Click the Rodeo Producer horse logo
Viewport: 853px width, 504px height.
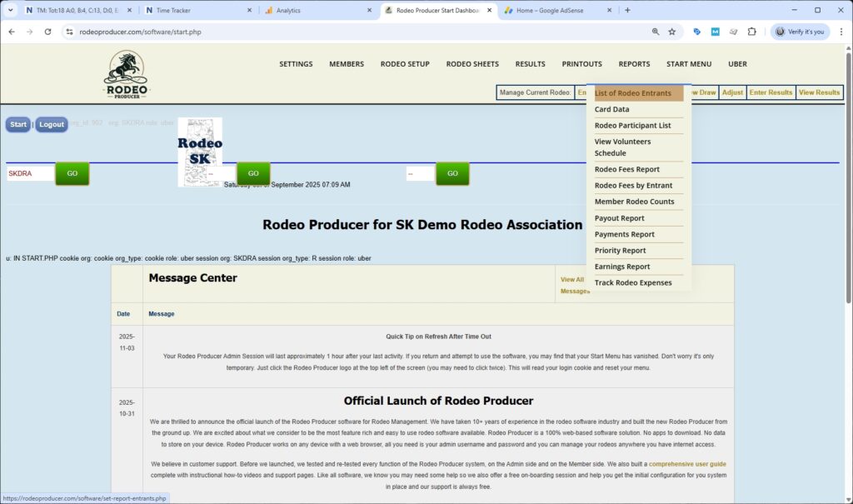coord(125,73)
